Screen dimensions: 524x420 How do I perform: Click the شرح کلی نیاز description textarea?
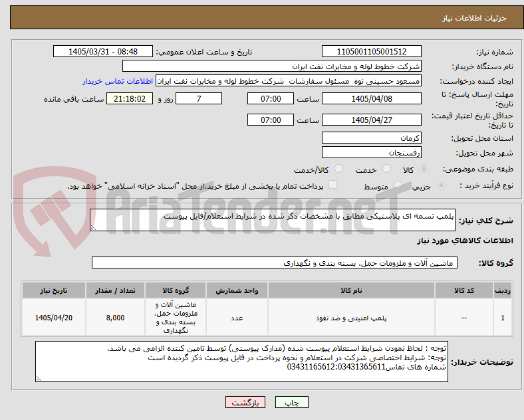(273, 220)
